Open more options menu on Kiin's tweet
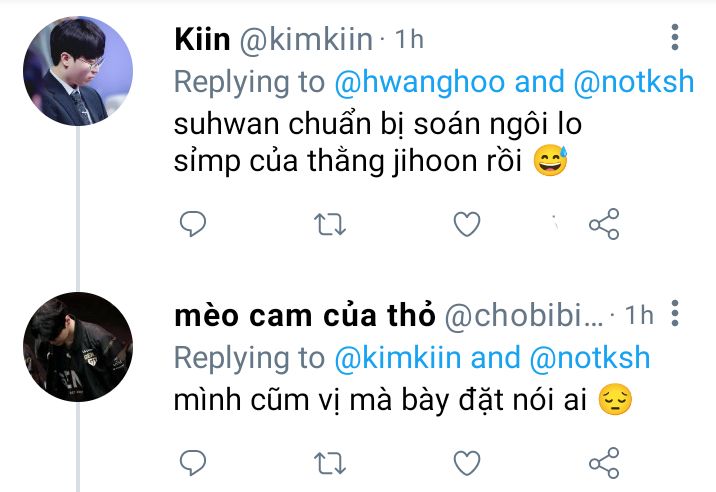716x492 pixels. pyautogui.click(x=674, y=37)
